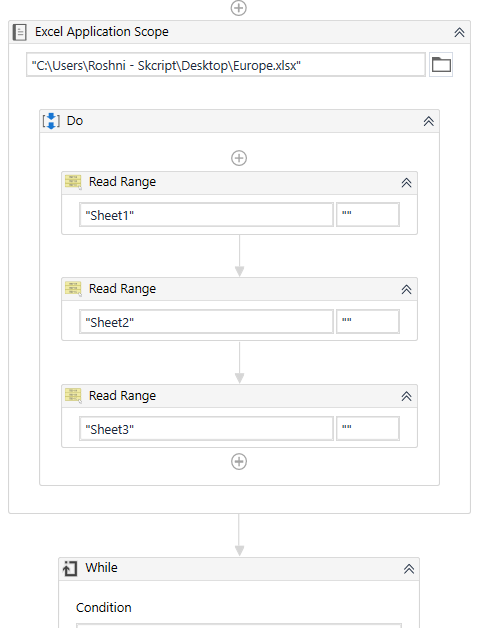The image size is (480, 628).
Task: Click the Sheet2 Read Range activity icon
Action: click(x=73, y=289)
